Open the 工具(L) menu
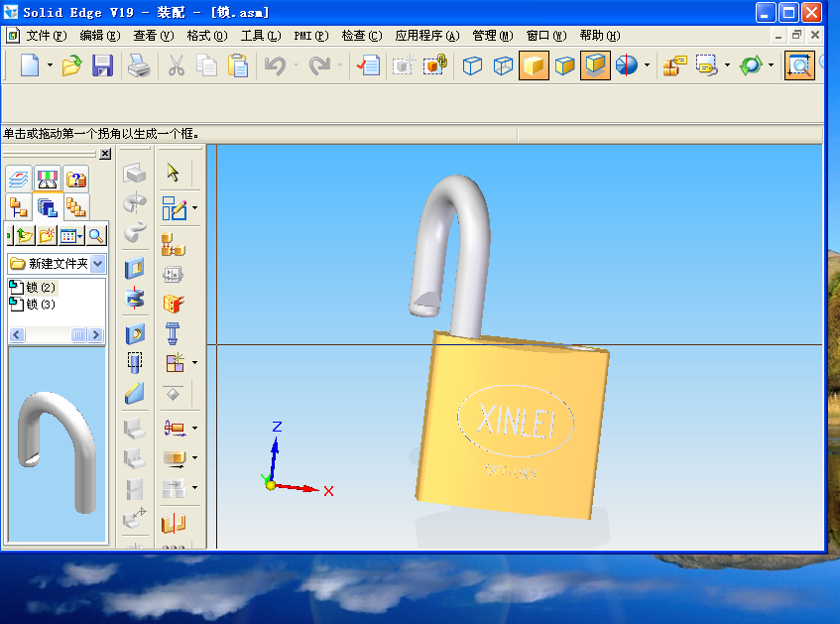Image resolution: width=840 pixels, height=624 pixels. click(261, 36)
